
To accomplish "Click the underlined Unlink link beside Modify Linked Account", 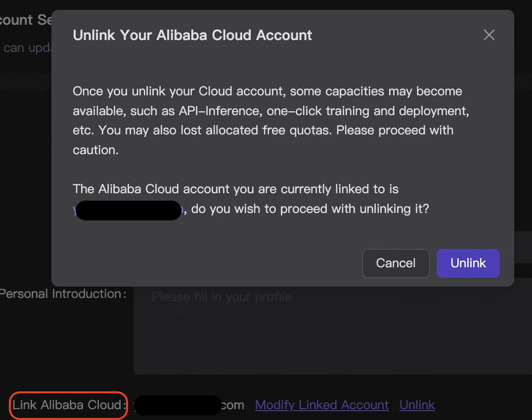I will (x=417, y=405).
